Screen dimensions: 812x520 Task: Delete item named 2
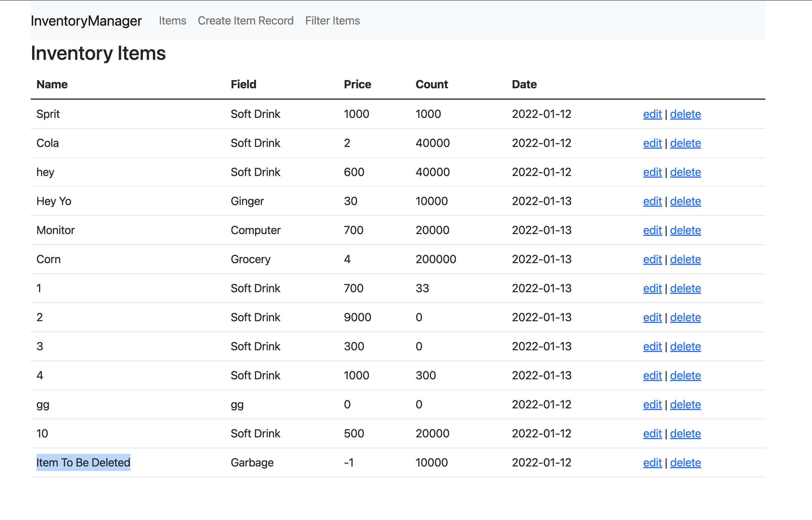[x=685, y=318]
